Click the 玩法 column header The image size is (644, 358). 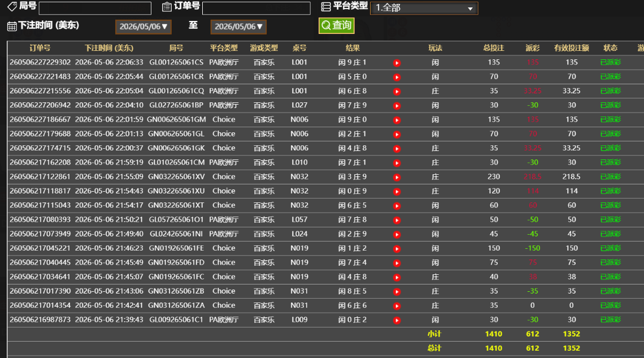click(436, 48)
